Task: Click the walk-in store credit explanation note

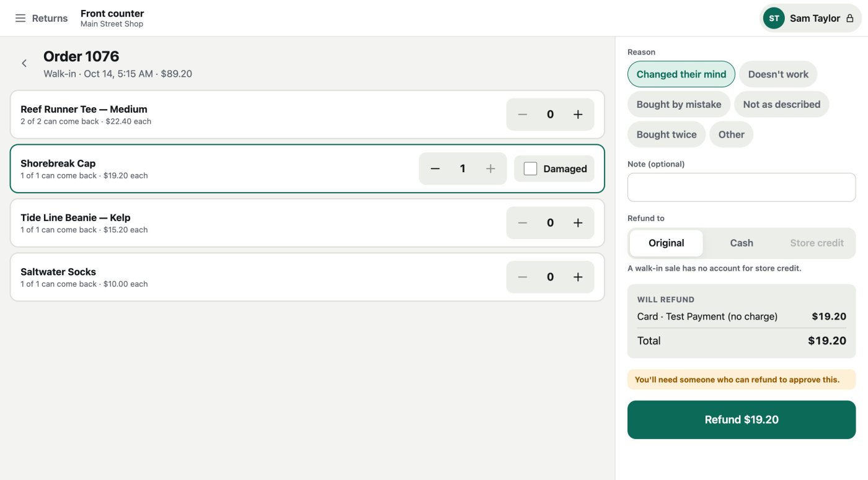Action: tap(714, 268)
